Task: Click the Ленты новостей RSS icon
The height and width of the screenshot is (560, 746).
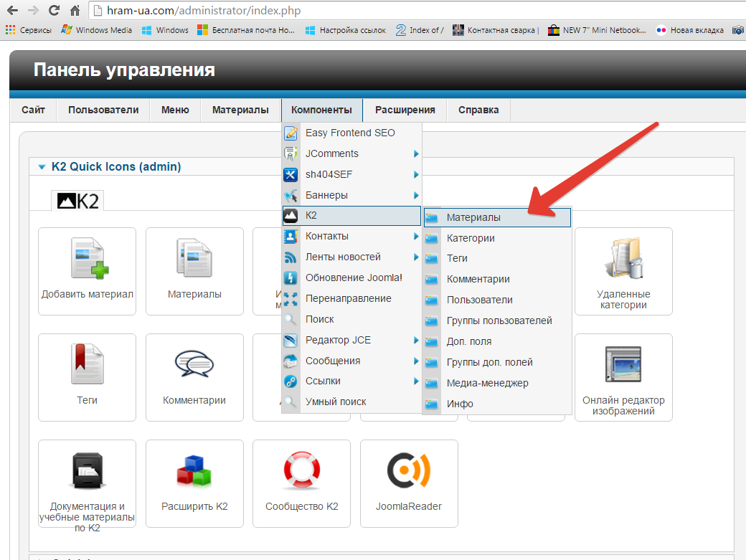Action: click(x=291, y=257)
